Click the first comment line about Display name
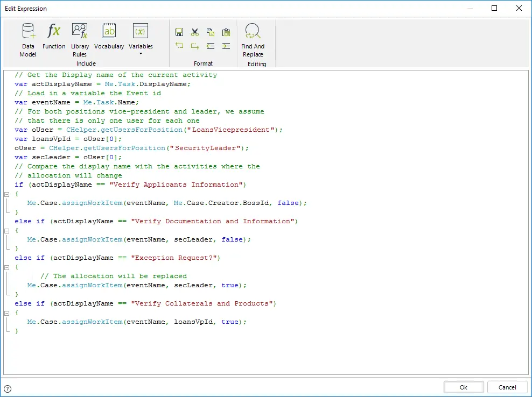The image size is (532, 397). pyautogui.click(x=116, y=75)
